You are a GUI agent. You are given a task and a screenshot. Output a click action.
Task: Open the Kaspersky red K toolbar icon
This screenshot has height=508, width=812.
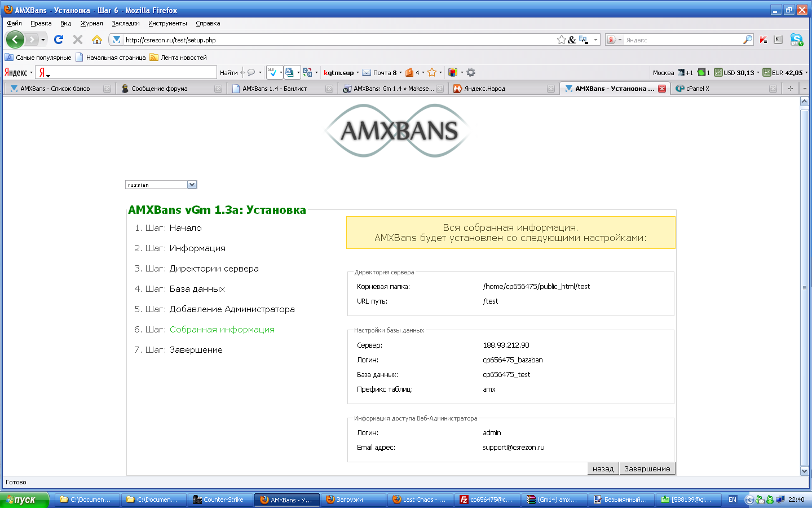[x=764, y=40]
